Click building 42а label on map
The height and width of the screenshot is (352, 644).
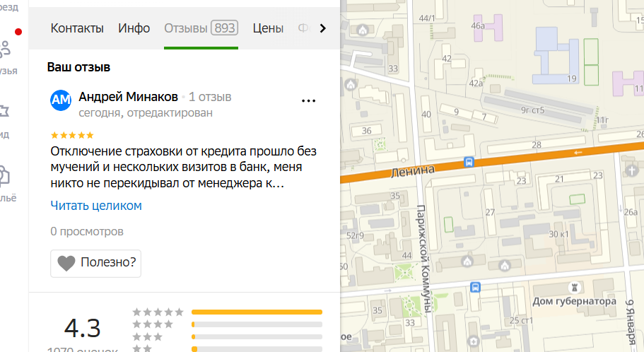[476, 83]
